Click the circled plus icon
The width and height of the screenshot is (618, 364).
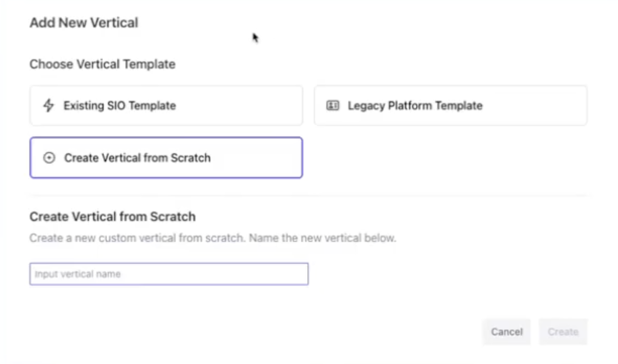coord(49,158)
